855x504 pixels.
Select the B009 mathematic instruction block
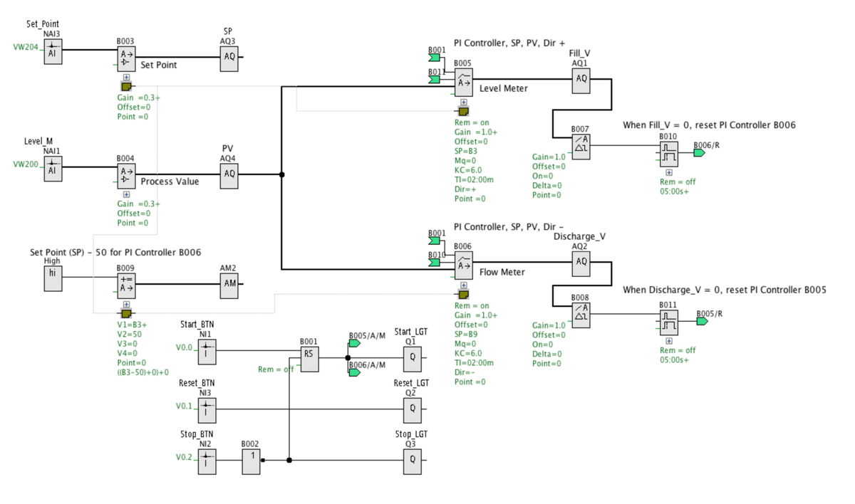pos(125,285)
